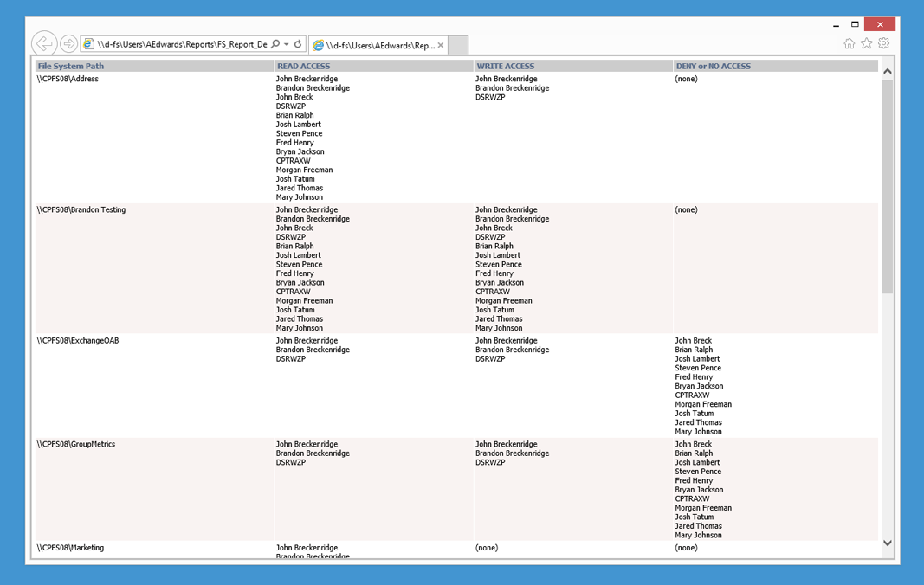This screenshot has height=585, width=924.
Task: Click the page icon in address bar
Action: coord(88,44)
